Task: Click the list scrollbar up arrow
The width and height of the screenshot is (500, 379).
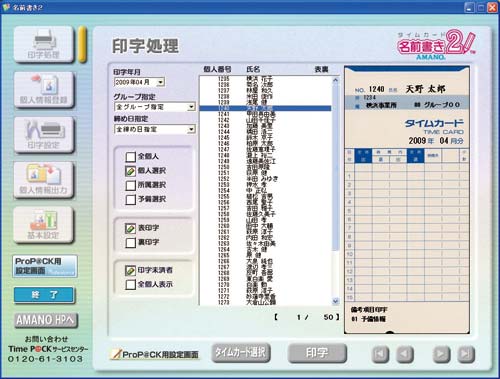Action: pos(335,80)
